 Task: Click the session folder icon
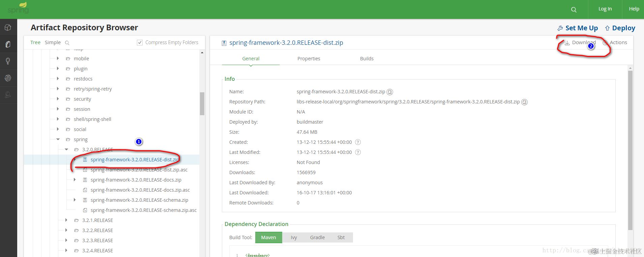point(68,109)
